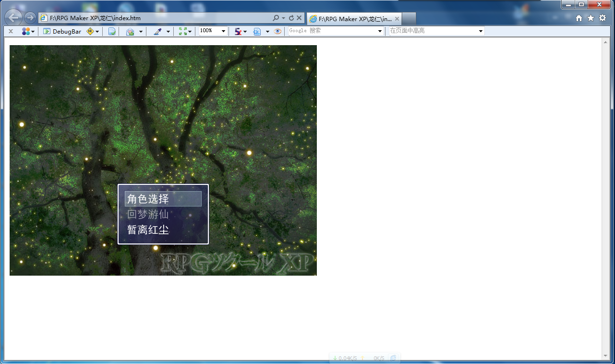Open the Home page icon
Viewport: 615px width, 364px height.
(x=579, y=18)
